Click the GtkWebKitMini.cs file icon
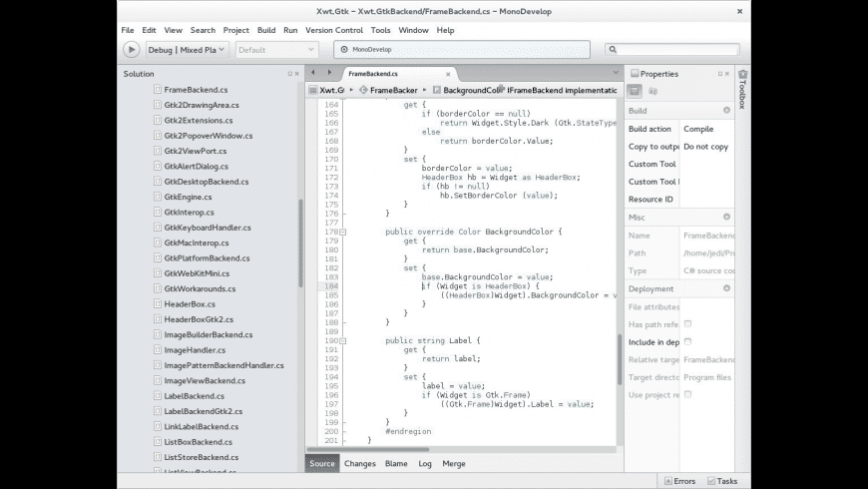The image size is (868, 489). [158, 273]
